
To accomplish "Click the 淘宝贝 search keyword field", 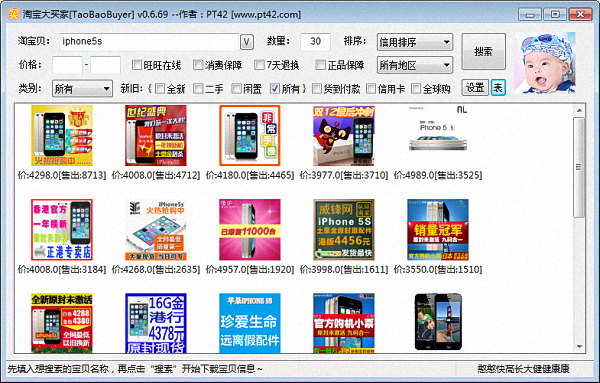I will [149, 42].
